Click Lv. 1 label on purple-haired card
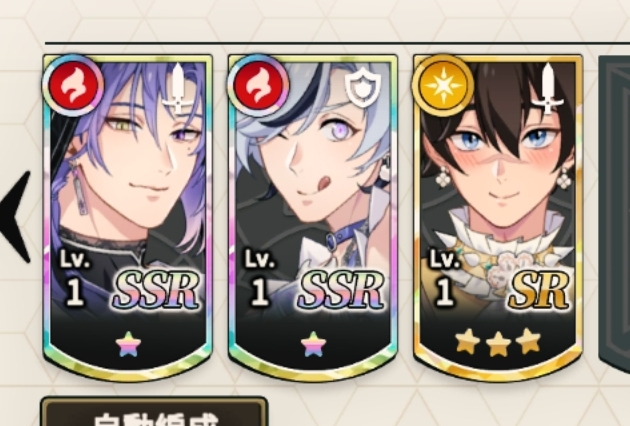Screen dimensions: 630x426 click(x=76, y=278)
